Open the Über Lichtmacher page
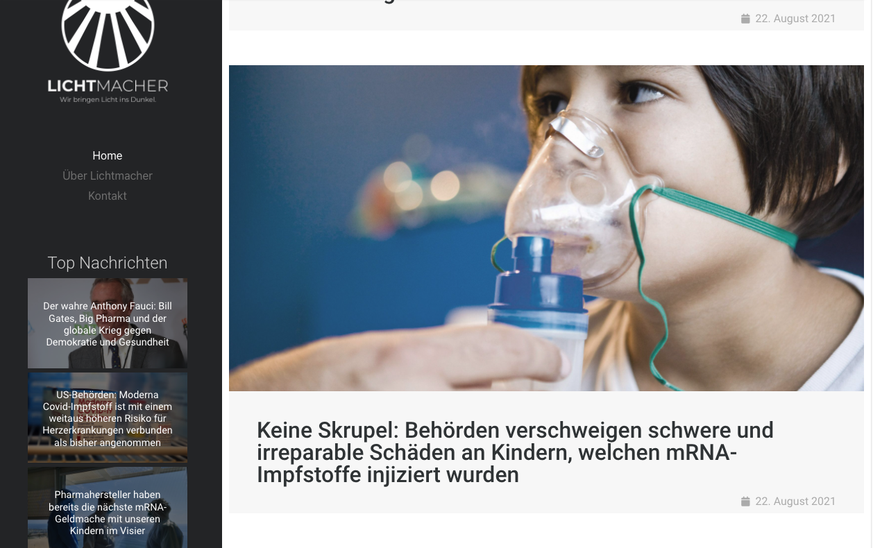873x548 pixels. tap(107, 176)
